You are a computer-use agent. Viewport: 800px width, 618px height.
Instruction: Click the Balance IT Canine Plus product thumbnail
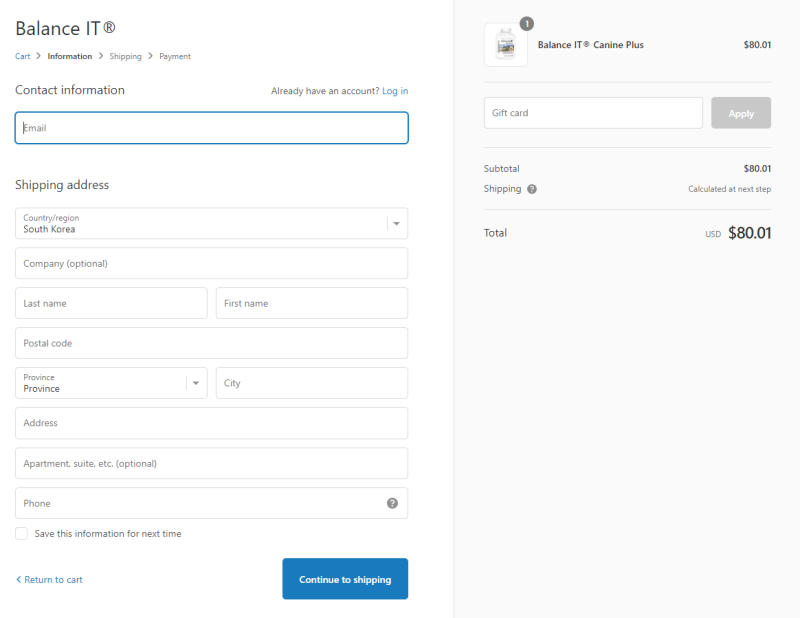point(505,45)
